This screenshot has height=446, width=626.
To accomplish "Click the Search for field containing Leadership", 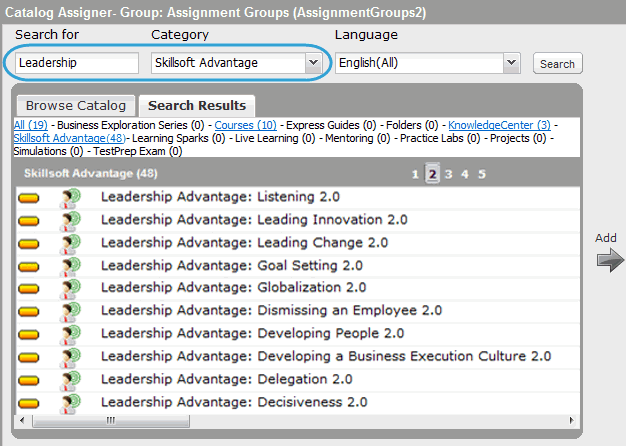I will [77, 63].
